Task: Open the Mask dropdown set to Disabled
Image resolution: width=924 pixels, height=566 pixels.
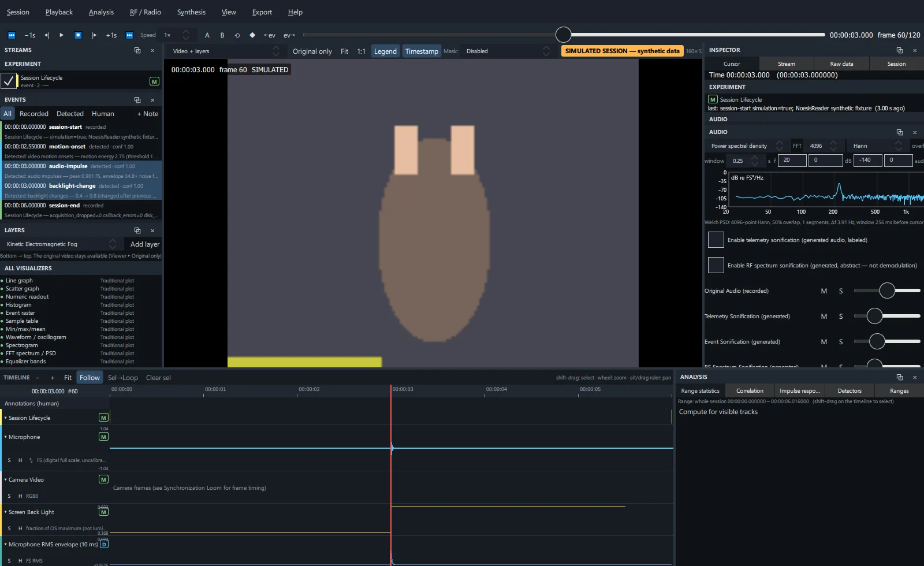Action: (x=507, y=51)
